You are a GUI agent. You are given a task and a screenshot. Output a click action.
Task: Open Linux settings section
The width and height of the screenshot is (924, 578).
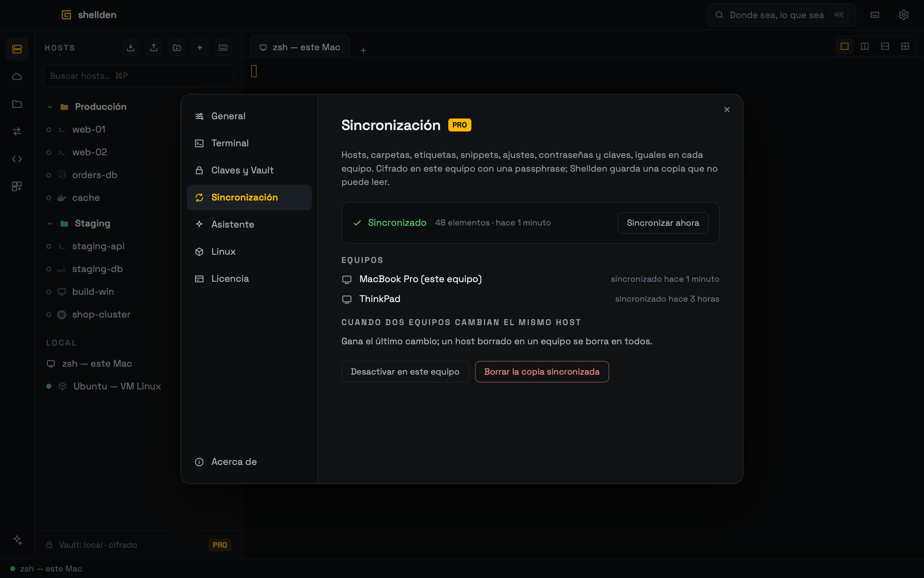[249, 251]
